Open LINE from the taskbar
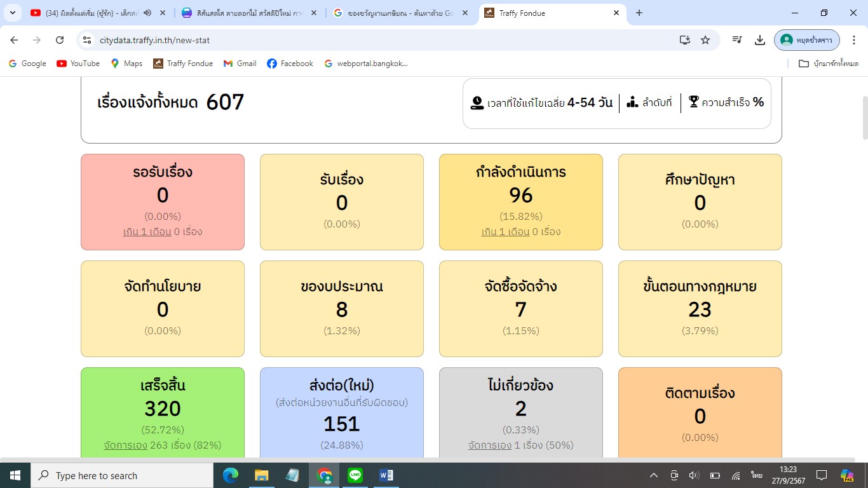Image resolution: width=868 pixels, height=488 pixels. (x=355, y=475)
